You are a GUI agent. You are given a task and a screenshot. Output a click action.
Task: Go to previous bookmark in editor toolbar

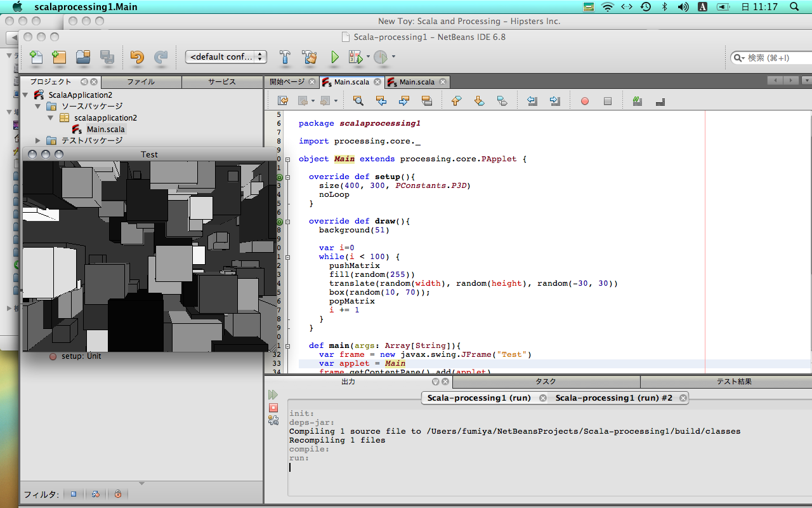tap(456, 101)
